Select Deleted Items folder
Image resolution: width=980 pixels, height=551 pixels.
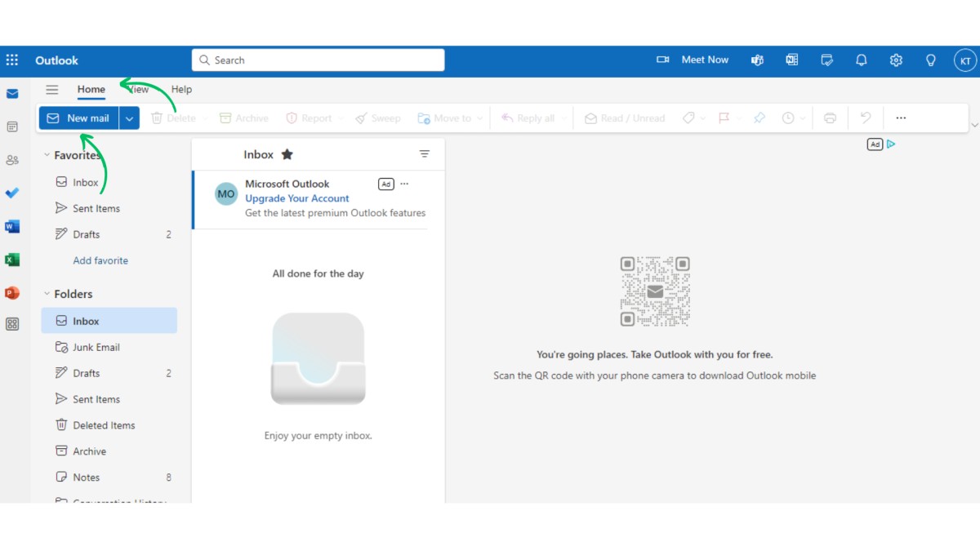click(x=109, y=425)
